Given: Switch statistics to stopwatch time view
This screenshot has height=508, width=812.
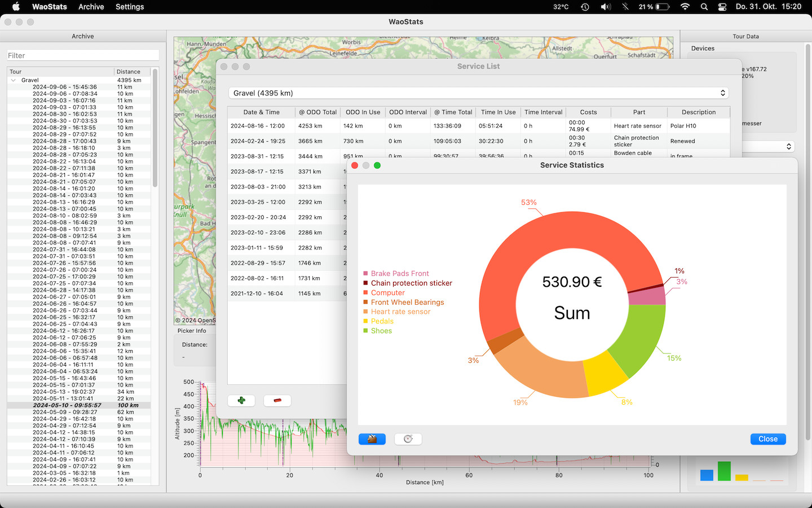Looking at the screenshot, I should tap(408, 439).
